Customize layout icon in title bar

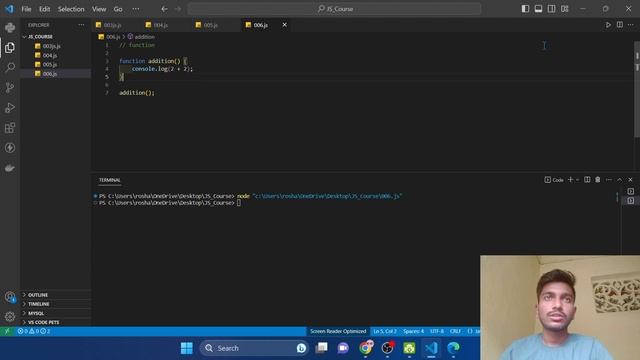pos(564,9)
